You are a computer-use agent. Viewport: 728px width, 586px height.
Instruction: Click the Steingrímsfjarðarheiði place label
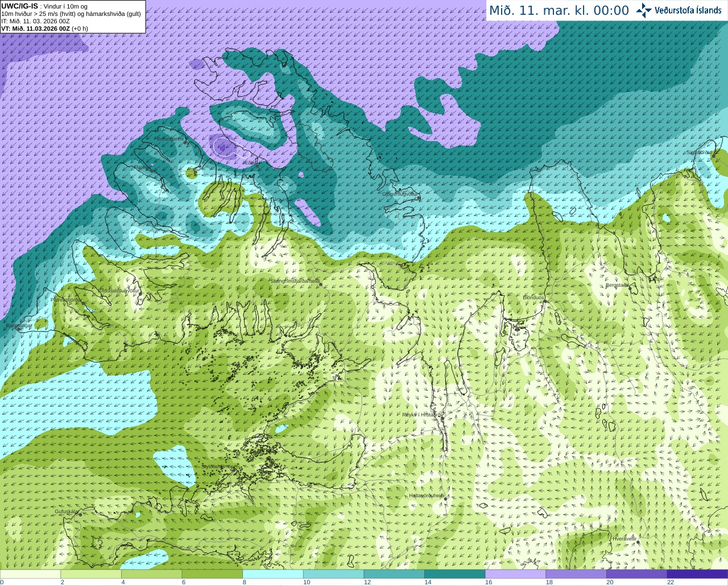[x=295, y=281]
